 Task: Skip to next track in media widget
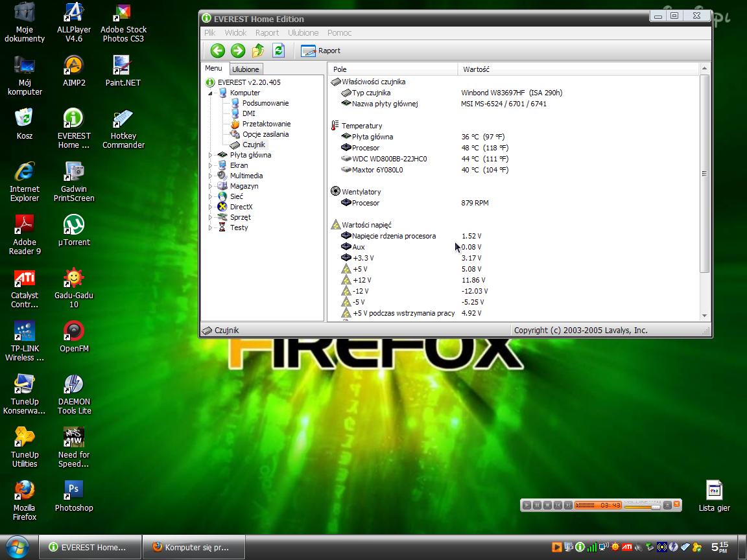(568, 505)
